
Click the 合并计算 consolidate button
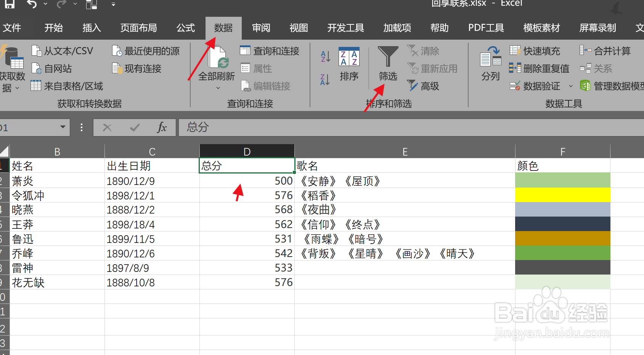pyautogui.click(x=605, y=51)
